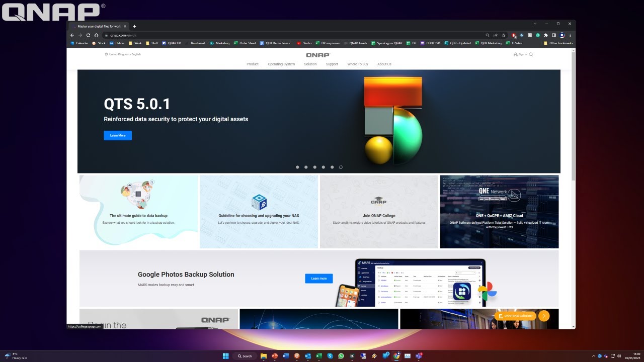
Task: Open the site search magnifier icon
Action: tap(531, 54)
